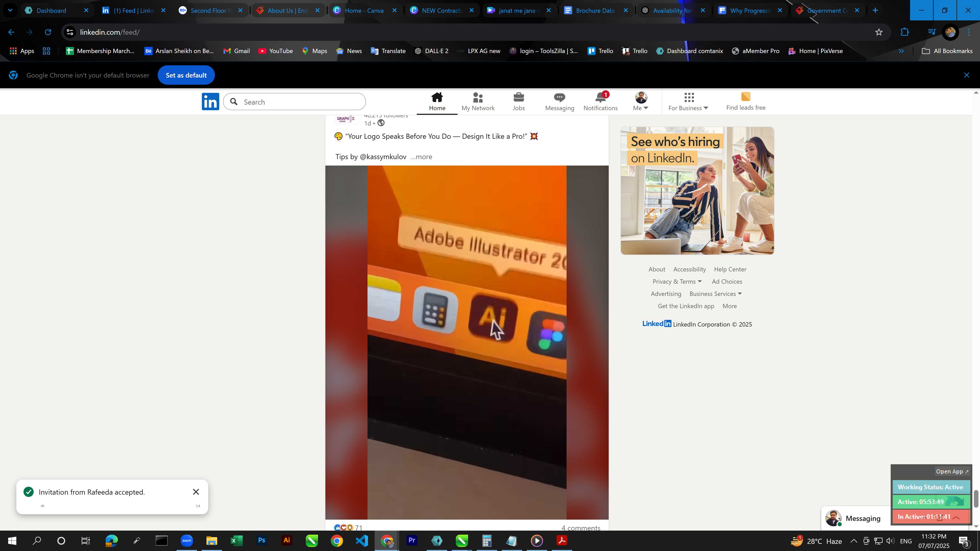The width and height of the screenshot is (980, 551).
Task: Expand Business Services dropdown
Action: (x=716, y=294)
